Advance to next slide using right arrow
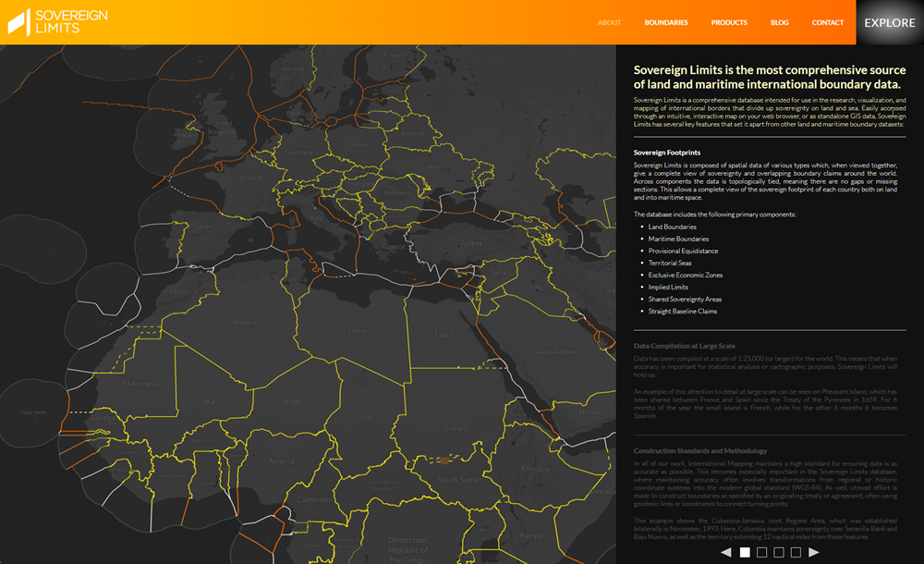924x564 pixels. pyautogui.click(x=814, y=552)
